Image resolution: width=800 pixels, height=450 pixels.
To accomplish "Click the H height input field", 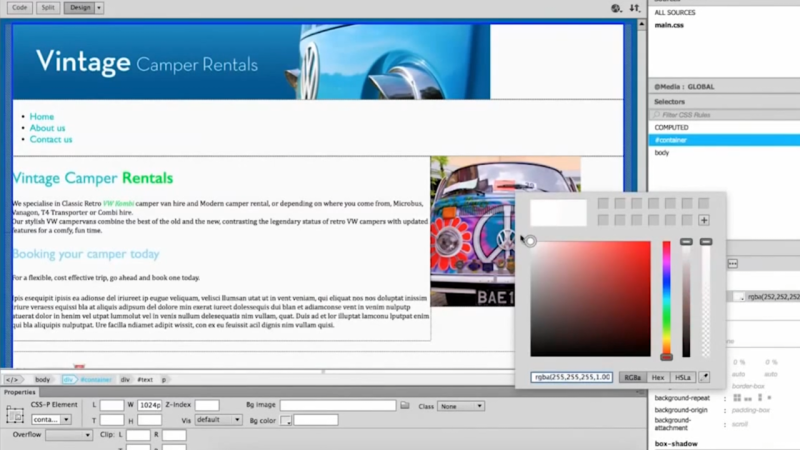I will pyautogui.click(x=149, y=420).
